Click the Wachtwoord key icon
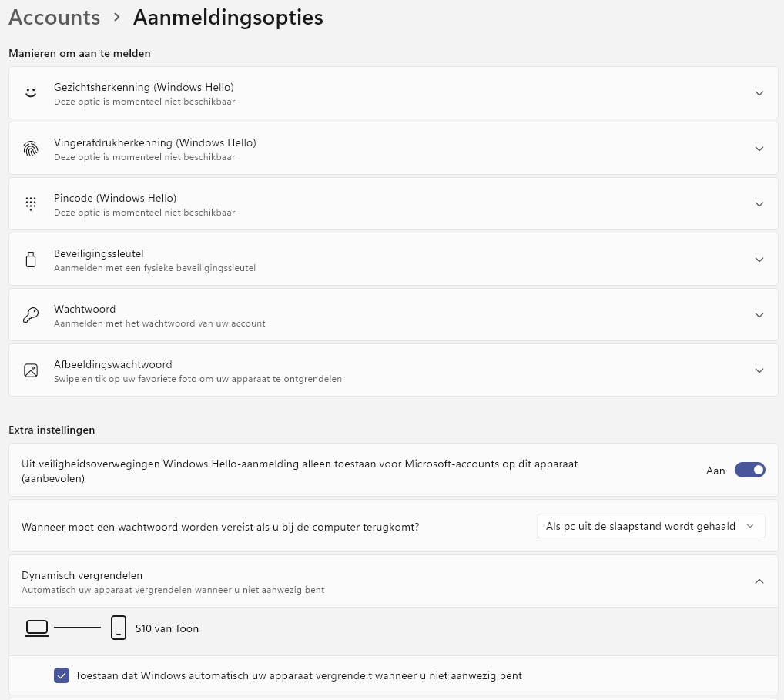The image size is (784, 700). pos(31,315)
